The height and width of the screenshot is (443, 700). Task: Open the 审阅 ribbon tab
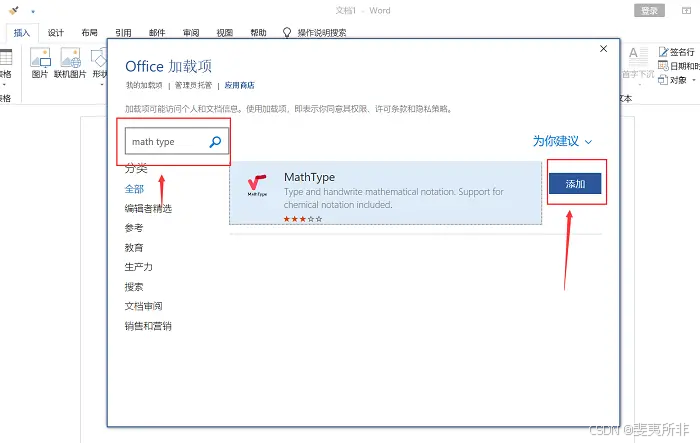pyautogui.click(x=191, y=33)
